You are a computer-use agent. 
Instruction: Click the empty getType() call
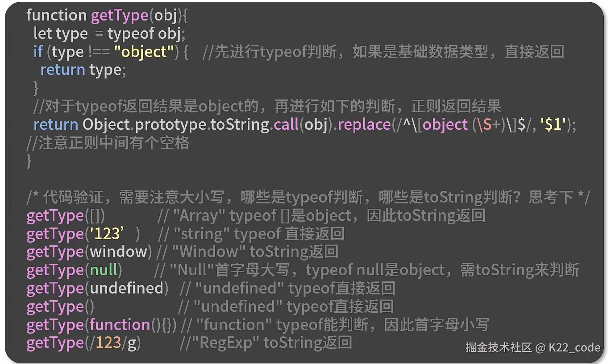(x=60, y=307)
